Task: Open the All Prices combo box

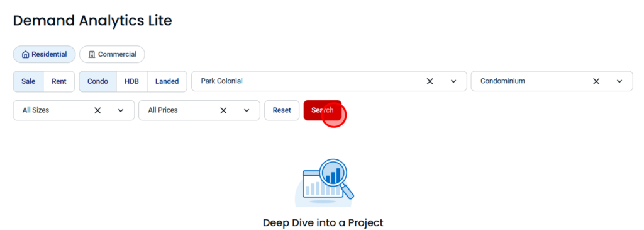Action: (x=199, y=110)
